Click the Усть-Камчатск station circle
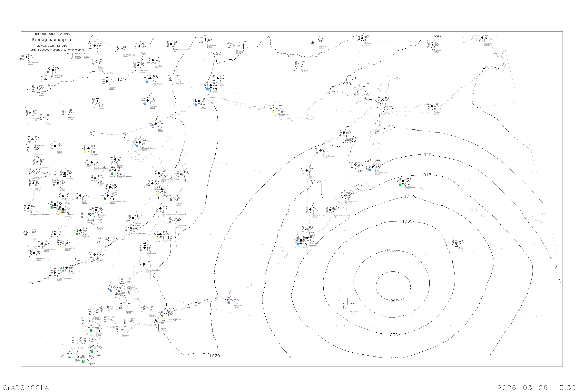Viewport: 588px width, 392px height. tap(373, 167)
